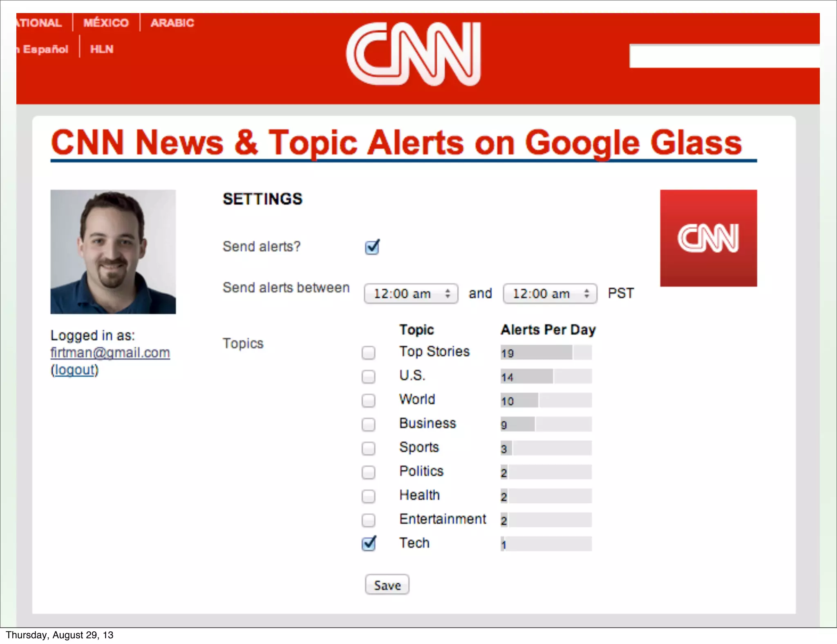Image resolution: width=837 pixels, height=644 pixels.
Task: Tick the World topic checkbox
Action: (x=368, y=400)
